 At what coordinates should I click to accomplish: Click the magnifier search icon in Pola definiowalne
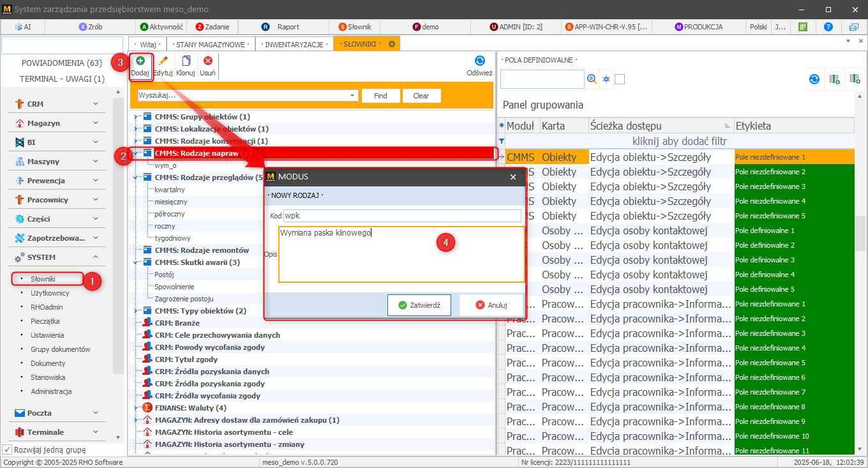(592, 79)
